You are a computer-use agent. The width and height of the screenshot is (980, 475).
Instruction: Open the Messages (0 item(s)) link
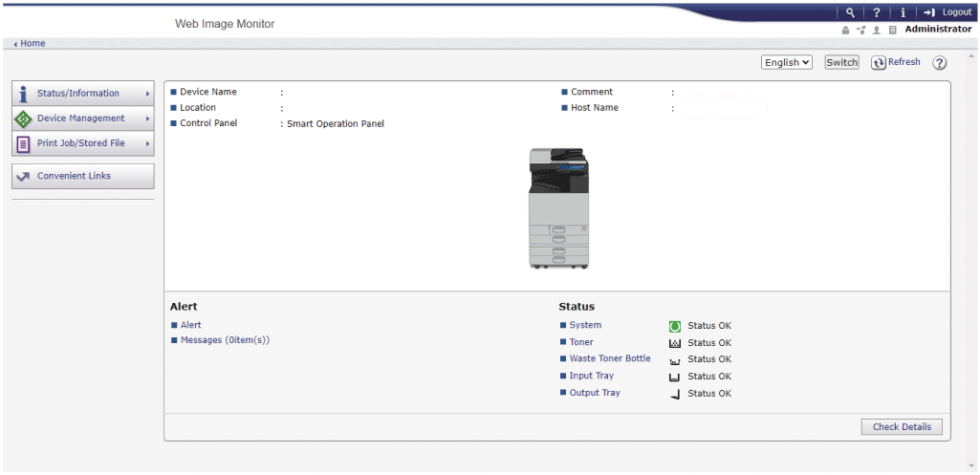pyautogui.click(x=225, y=340)
